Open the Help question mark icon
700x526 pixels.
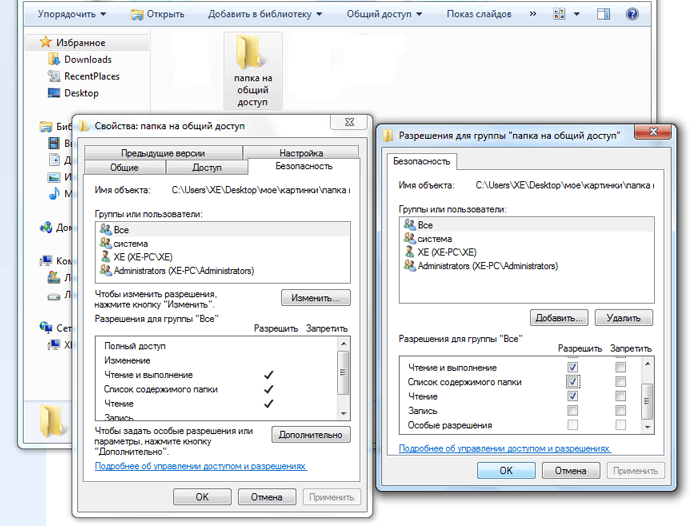click(631, 15)
